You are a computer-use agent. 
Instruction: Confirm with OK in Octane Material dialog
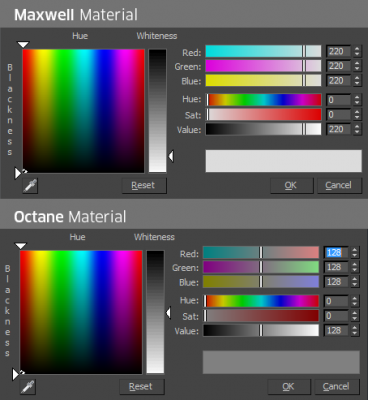point(289,387)
